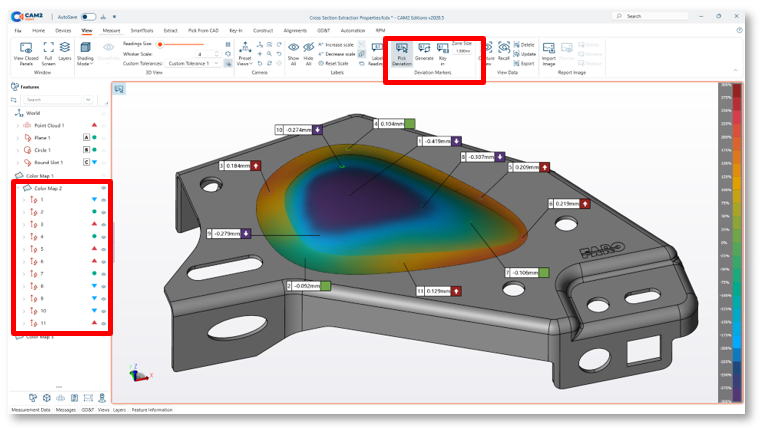Adjust the Readings Size slider handle
The width and height of the screenshot is (760, 428).
click(x=160, y=45)
